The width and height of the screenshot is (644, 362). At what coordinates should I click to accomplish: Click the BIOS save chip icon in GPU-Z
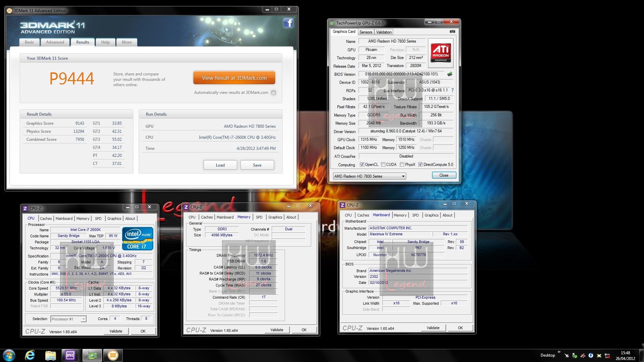449,74
